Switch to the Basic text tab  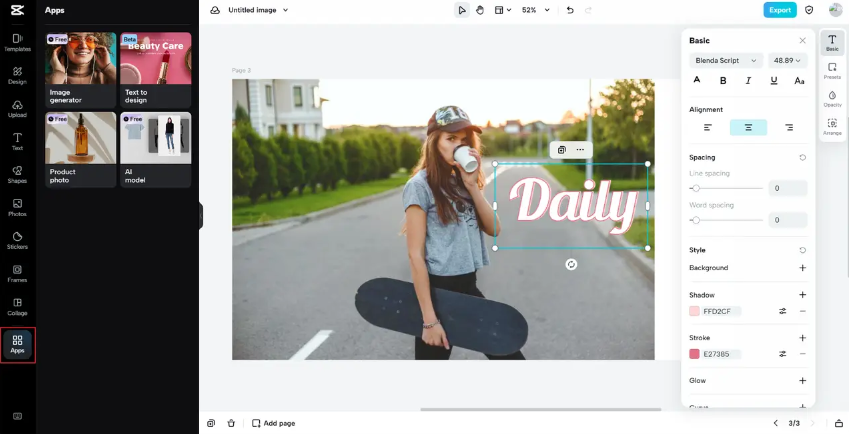click(x=832, y=43)
